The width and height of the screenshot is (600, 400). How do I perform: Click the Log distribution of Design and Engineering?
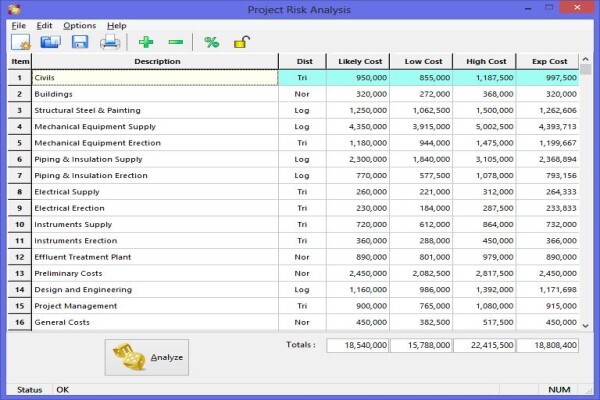302,290
